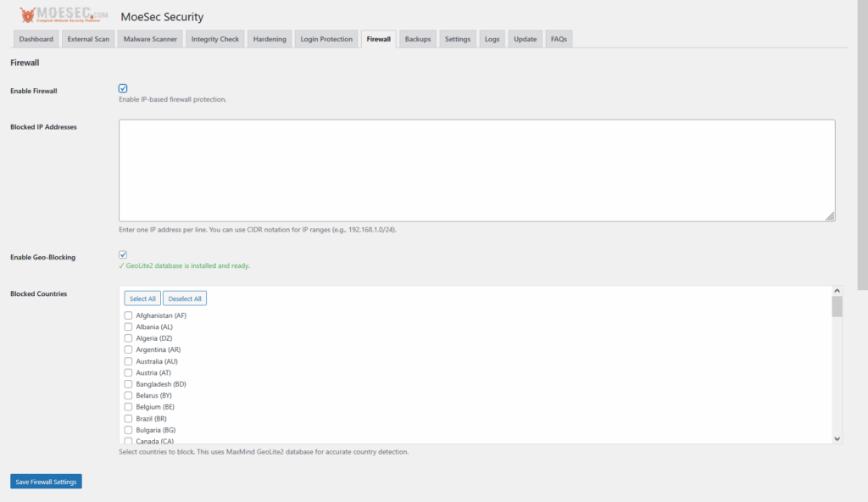868x502 pixels.
Task: Go to the Settings tab
Action: click(457, 38)
